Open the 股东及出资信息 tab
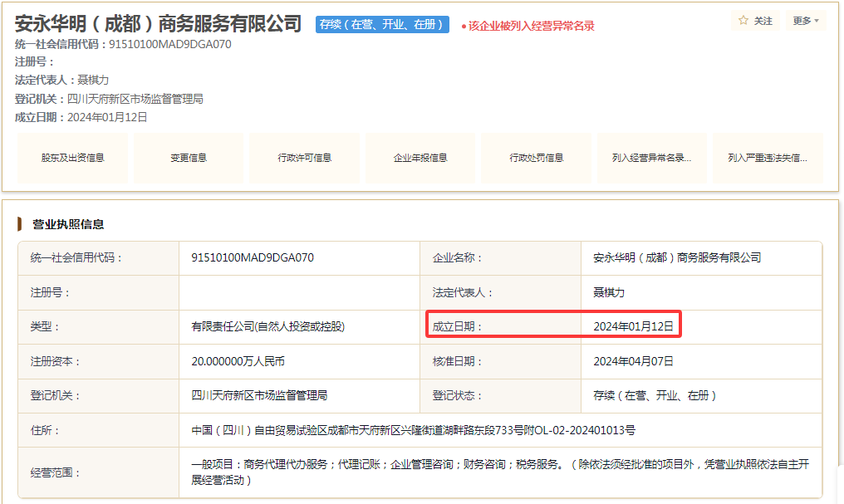Image resolution: width=844 pixels, height=504 pixels. (72, 158)
